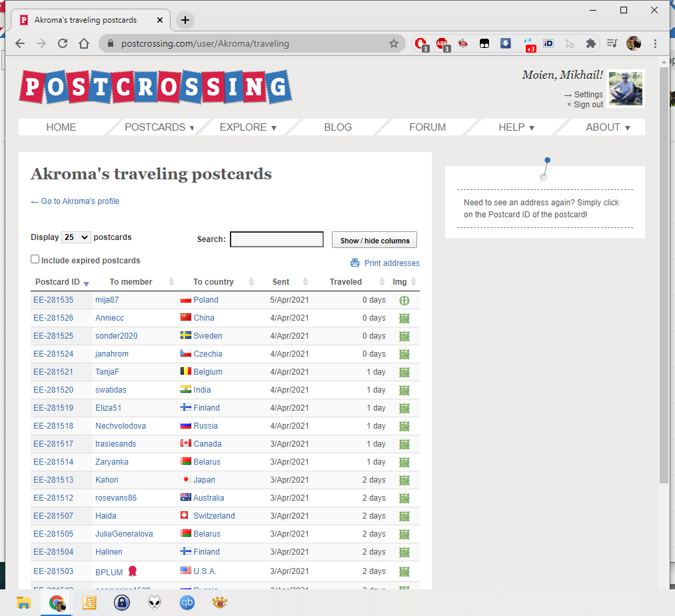
Task: Expand the ABOUT menu
Action: 608,127
